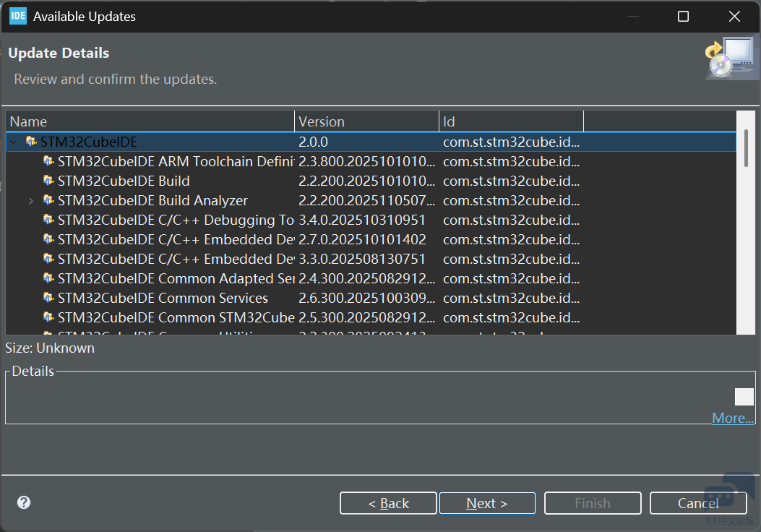Click the STM32CubeIDE Build feature icon
Screen dimensions: 761x532
[48, 181]
